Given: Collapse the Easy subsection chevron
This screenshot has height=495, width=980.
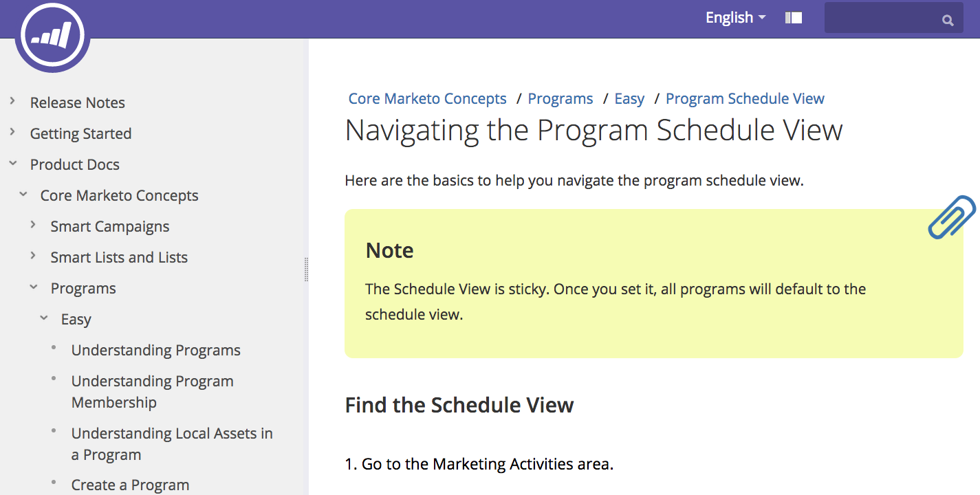Looking at the screenshot, I should click(x=44, y=318).
